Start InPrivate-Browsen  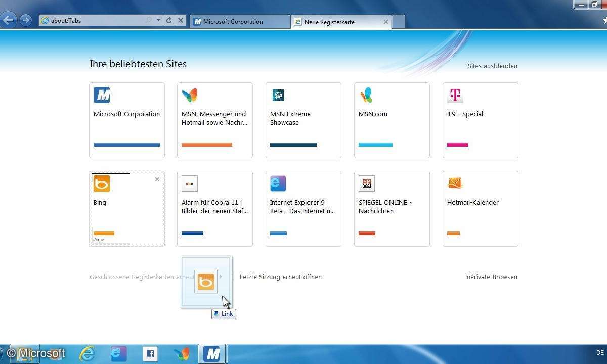(x=491, y=277)
